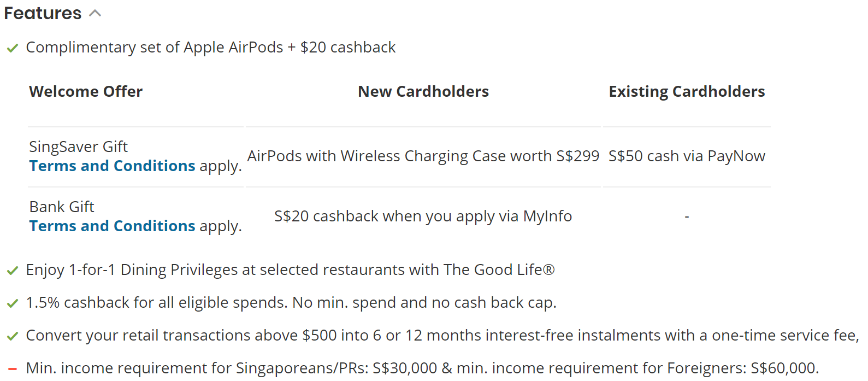The height and width of the screenshot is (381, 868).
Task: Click the AirPods with Wireless Charging Case cell
Action: 423,156
